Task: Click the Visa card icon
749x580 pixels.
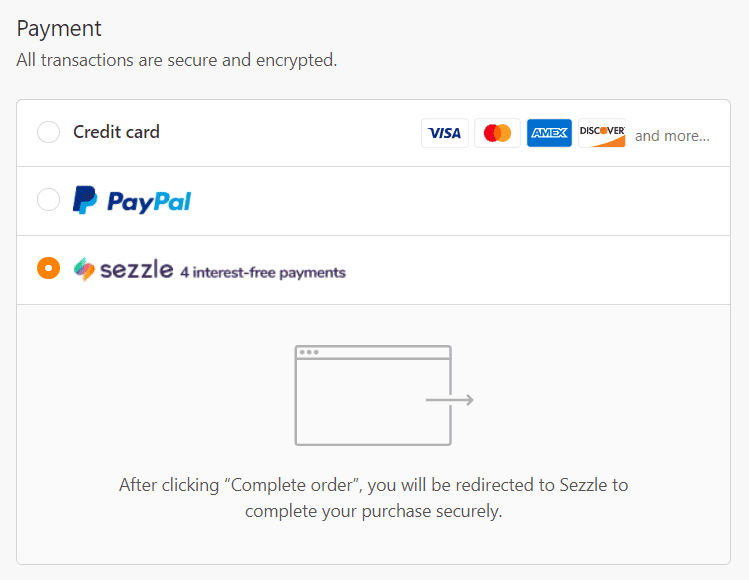Action: (x=445, y=133)
